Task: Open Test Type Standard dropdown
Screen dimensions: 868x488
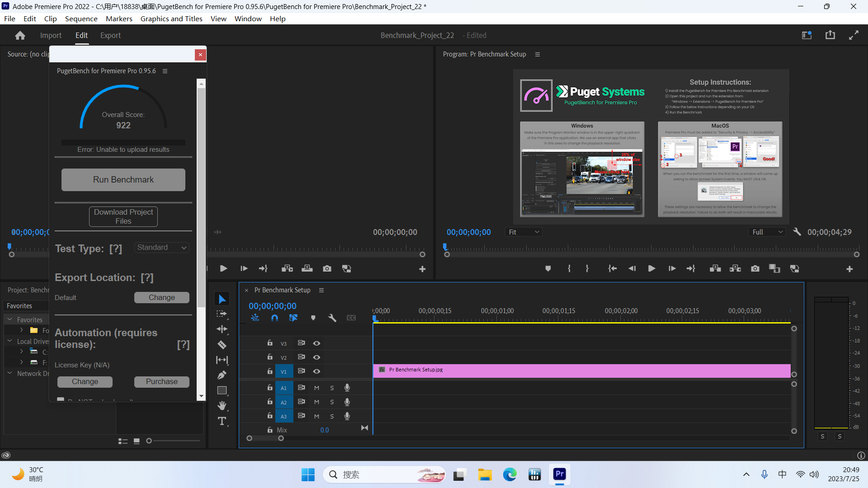Action: [x=161, y=248]
